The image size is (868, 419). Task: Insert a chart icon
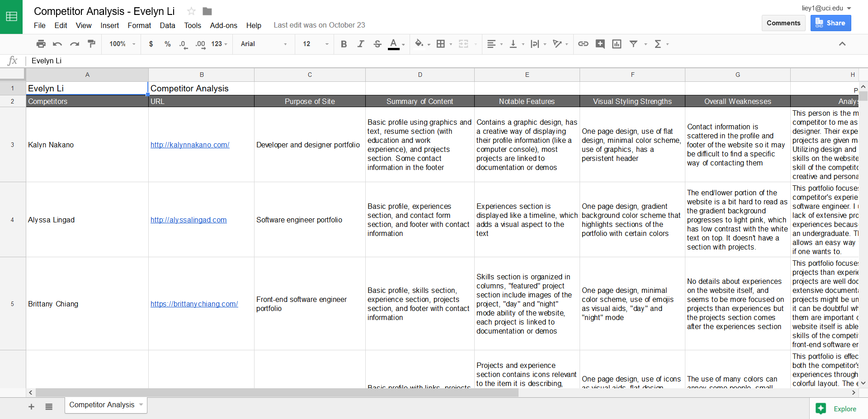(617, 44)
